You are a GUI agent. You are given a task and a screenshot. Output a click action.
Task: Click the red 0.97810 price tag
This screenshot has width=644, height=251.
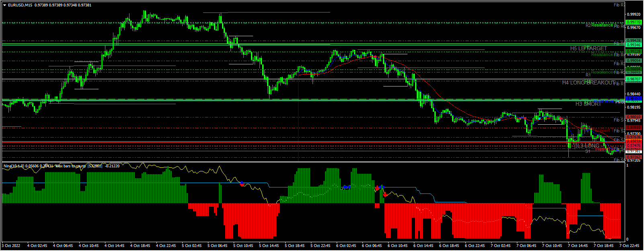click(634, 128)
